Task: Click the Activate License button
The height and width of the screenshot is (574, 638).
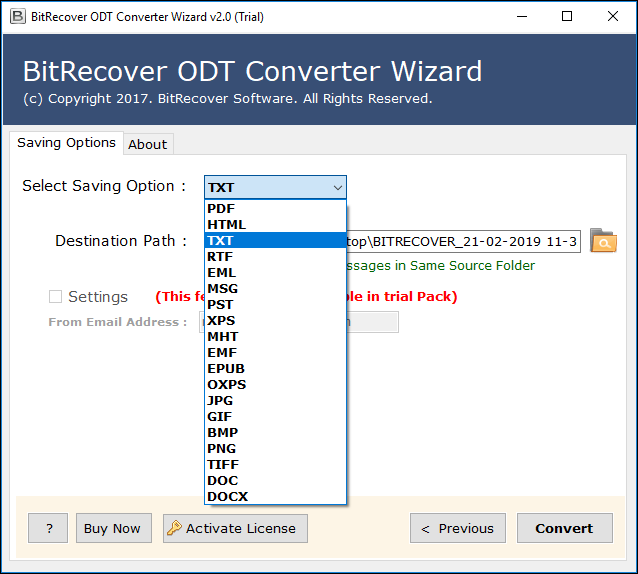Action: pyautogui.click(x=235, y=528)
